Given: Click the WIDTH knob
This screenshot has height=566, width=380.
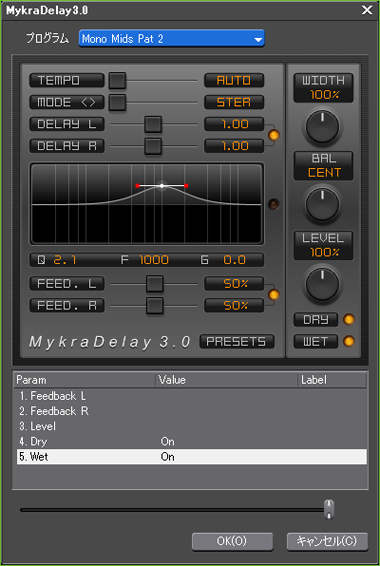Looking at the screenshot, I should pos(323,127).
